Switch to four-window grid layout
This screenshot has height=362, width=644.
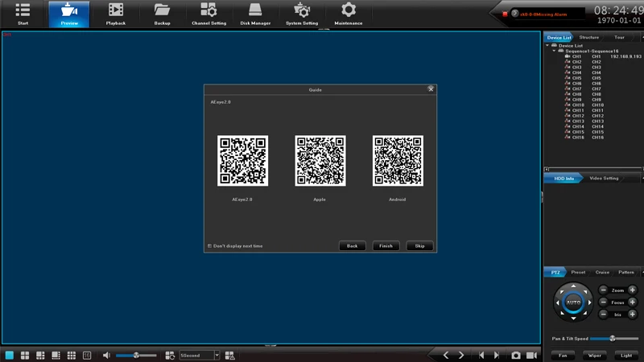pyautogui.click(x=25, y=355)
